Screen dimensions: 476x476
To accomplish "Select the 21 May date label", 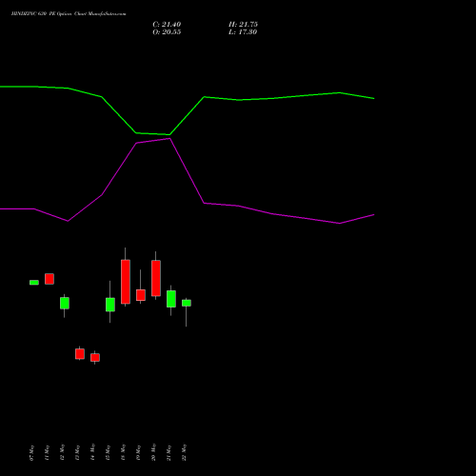I will click(x=169, y=453).
